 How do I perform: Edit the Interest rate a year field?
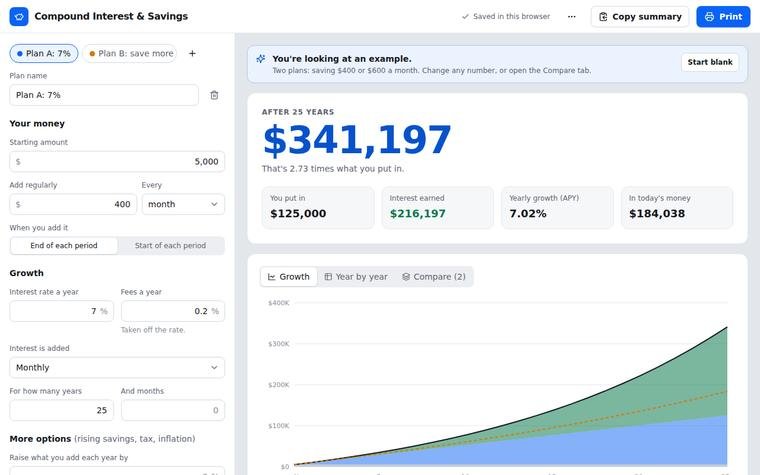pyautogui.click(x=62, y=311)
